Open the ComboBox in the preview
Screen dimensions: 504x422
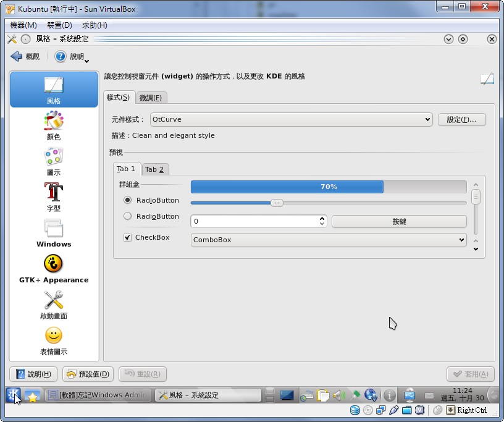coord(328,240)
